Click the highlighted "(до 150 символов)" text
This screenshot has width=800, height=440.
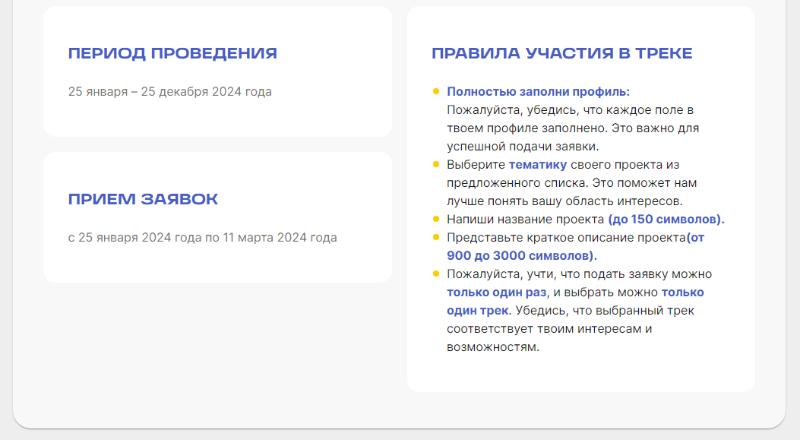point(665,219)
